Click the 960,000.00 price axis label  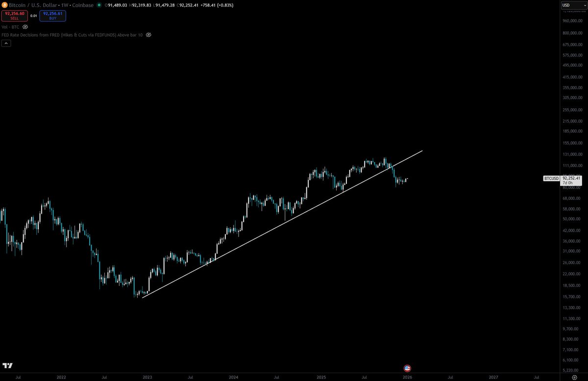click(x=572, y=21)
